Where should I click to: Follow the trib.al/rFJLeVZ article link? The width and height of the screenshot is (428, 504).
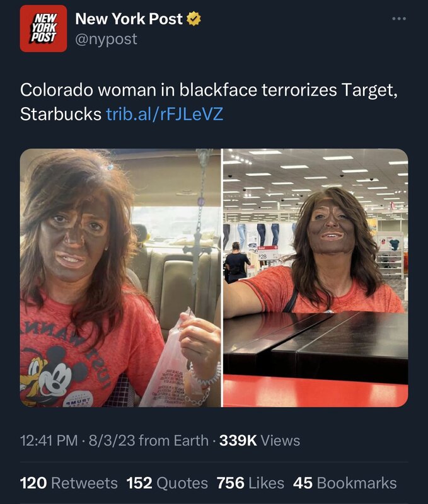[x=165, y=113]
